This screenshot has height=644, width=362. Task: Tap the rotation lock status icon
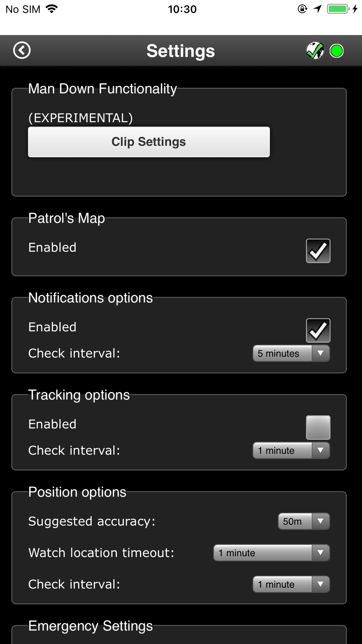coord(302,9)
